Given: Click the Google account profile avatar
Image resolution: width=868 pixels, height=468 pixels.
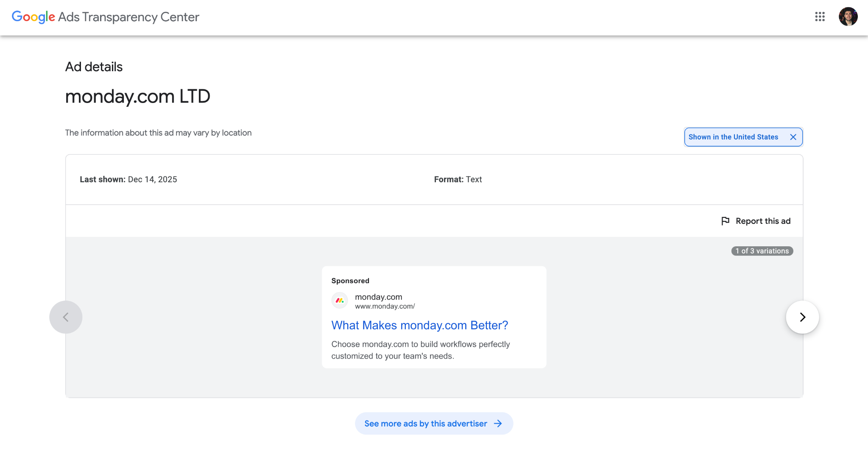Looking at the screenshot, I should (x=848, y=17).
